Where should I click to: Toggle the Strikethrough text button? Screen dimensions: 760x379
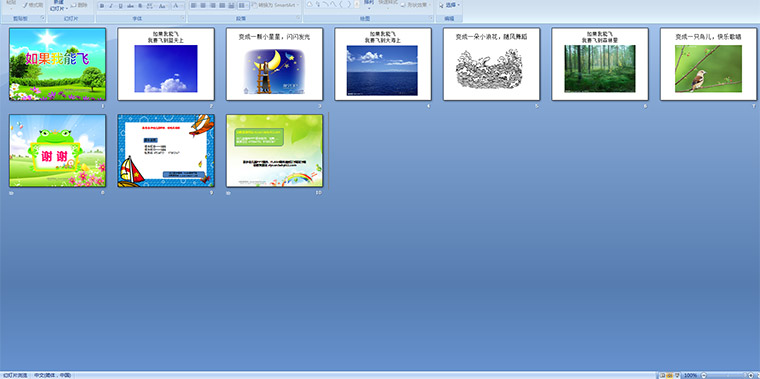tap(130, 6)
